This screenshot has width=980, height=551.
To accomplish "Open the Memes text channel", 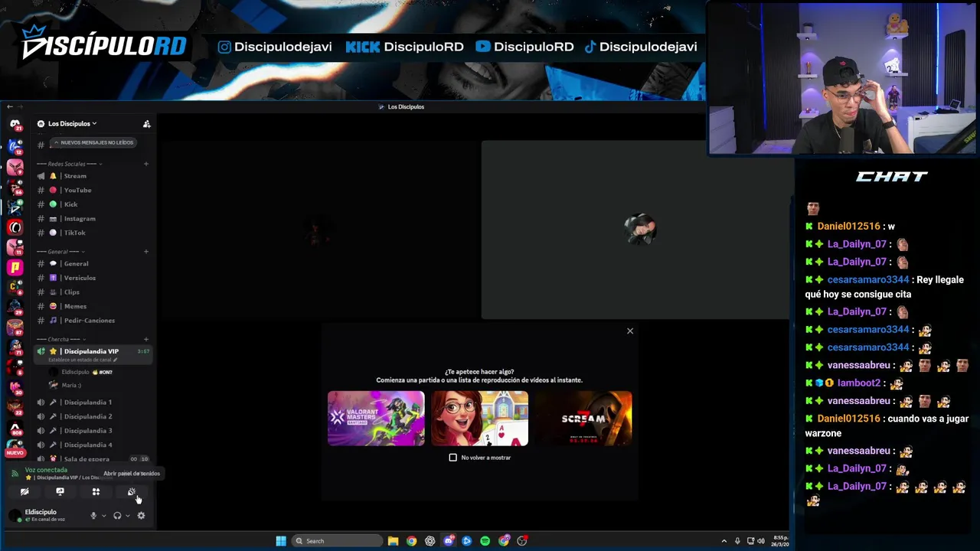I will pyautogui.click(x=93, y=306).
